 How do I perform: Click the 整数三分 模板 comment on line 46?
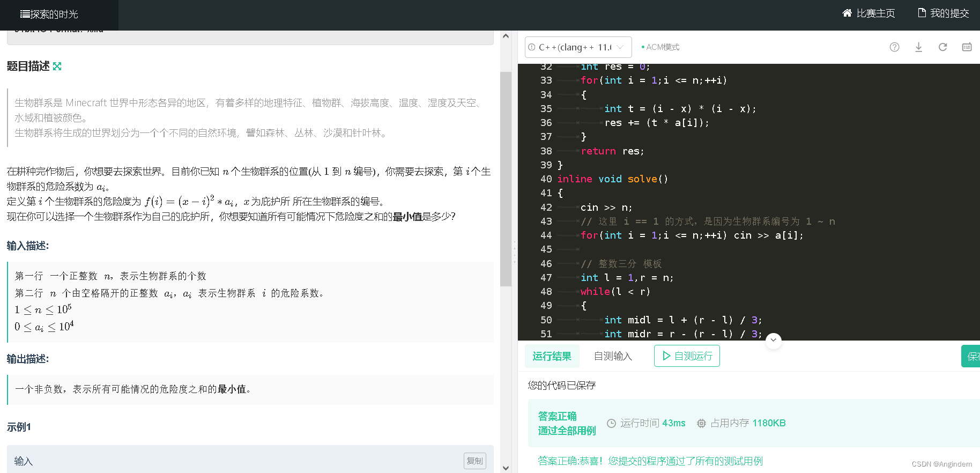tap(621, 264)
